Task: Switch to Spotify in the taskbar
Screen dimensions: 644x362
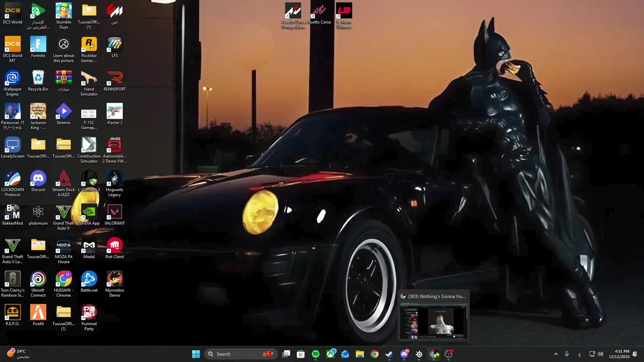Action: click(x=315, y=354)
